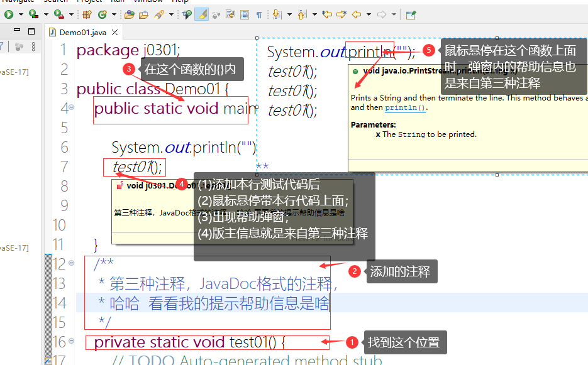Open the Coverage dropdown arrow
This screenshot has height=365, width=588.
tap(46, 14)
